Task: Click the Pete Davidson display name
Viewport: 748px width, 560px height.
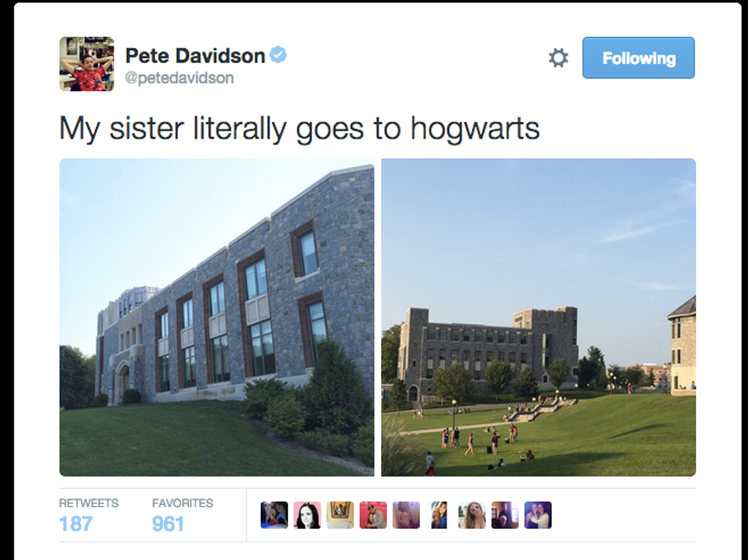Action: [195, 56]
